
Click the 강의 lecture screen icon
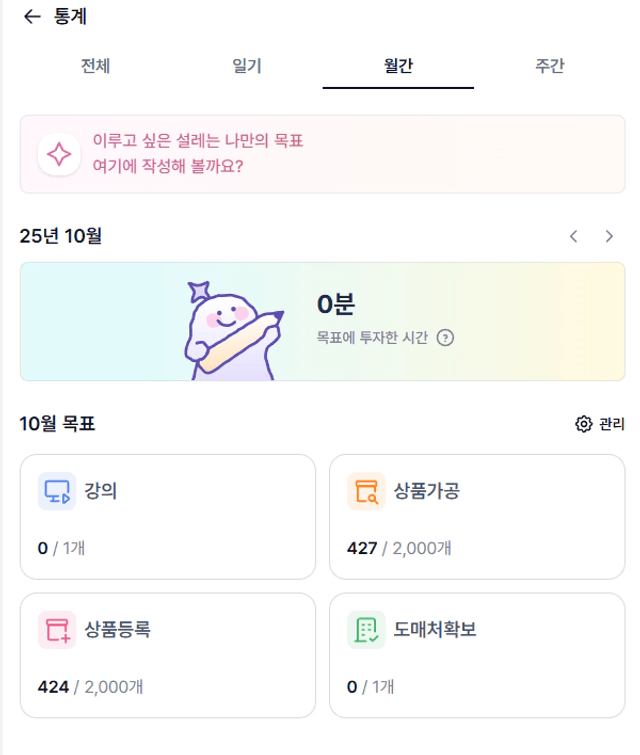click(57, 492)
